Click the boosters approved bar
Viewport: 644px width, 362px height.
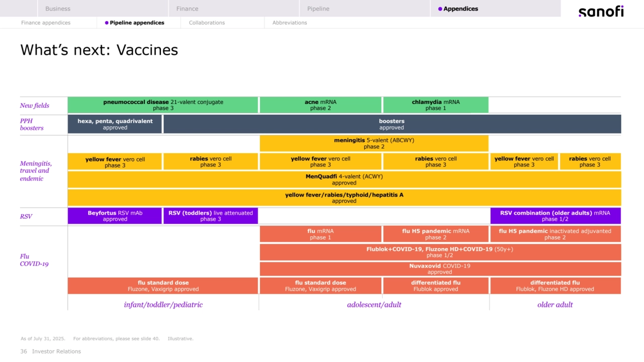pyautogui.click(x=392, y=124)
